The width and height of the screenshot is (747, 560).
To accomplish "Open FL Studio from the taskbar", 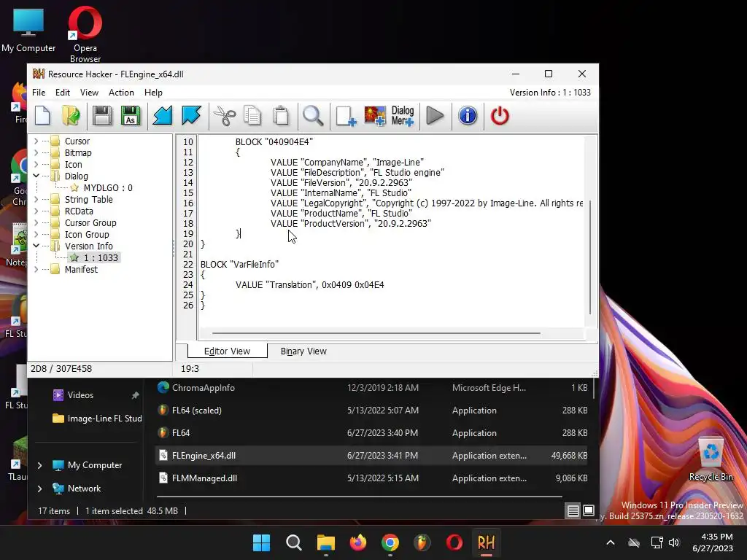I will click(x=422, y=542).
